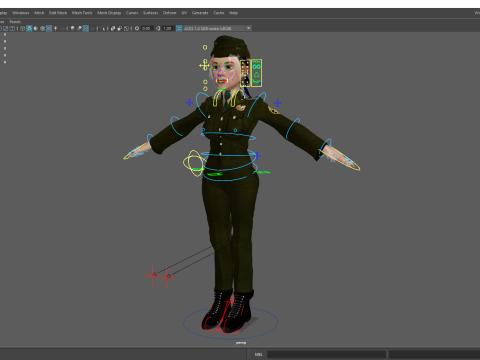Click the isolate select icon
The height and width of the screenshot is (360, 480).
click(102, 28)
